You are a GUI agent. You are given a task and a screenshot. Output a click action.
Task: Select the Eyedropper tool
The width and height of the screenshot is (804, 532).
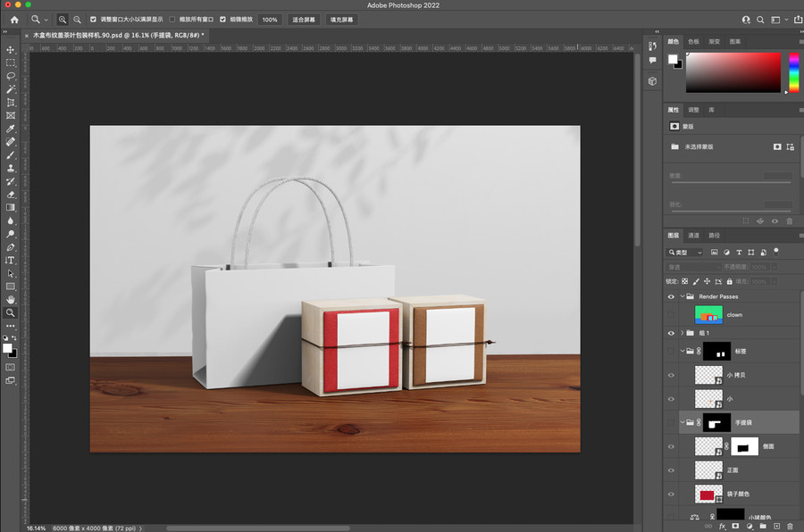(x=10, y=129)
